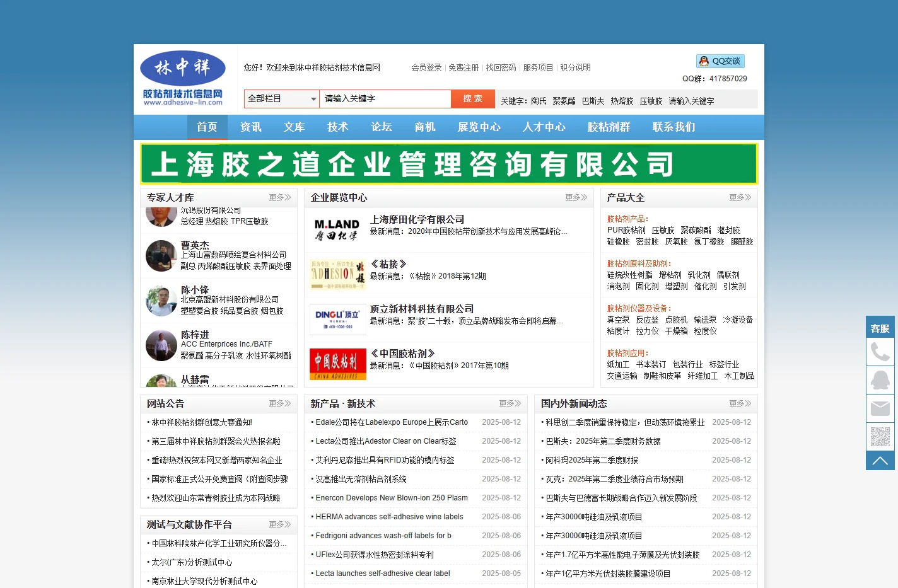
Task: Open news 巴斯夫：2025年第二季度财务数据
Action: [x=603, y=442]
